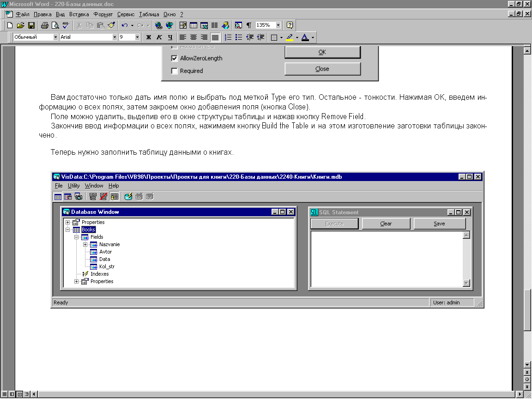Click the Table type Recordset icon in VisData
The image size is (532, 399).
click(x=58, y=196)
